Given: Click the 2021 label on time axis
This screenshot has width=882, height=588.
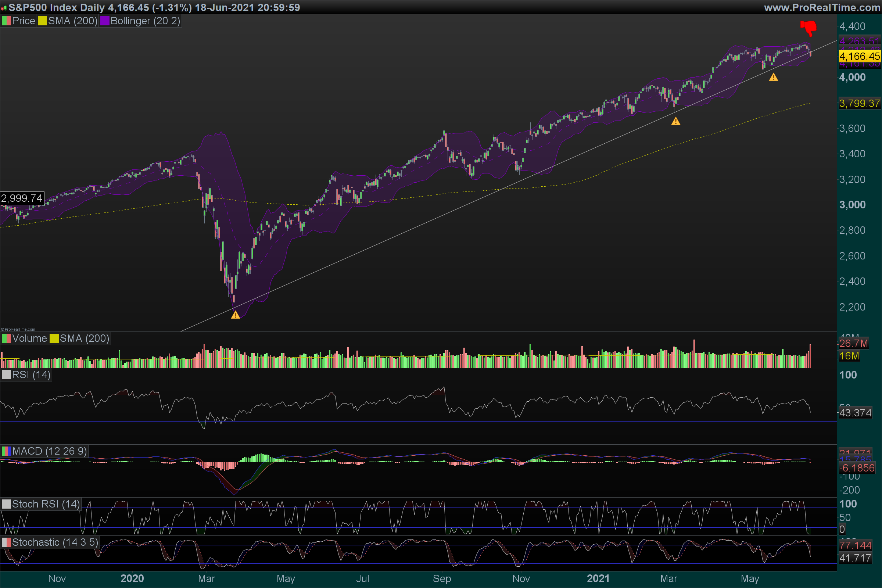Looking at the screenshot, I should click(x=598, y=578).
